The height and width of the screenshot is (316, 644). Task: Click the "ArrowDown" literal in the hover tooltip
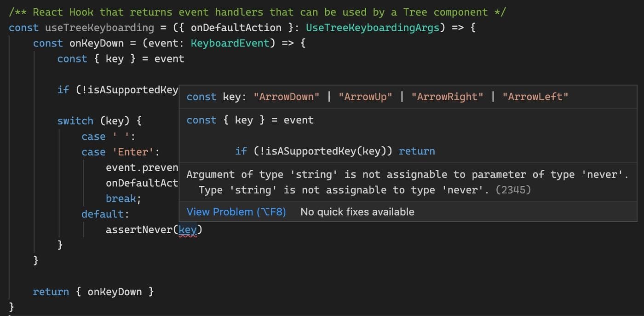[287, 97]
